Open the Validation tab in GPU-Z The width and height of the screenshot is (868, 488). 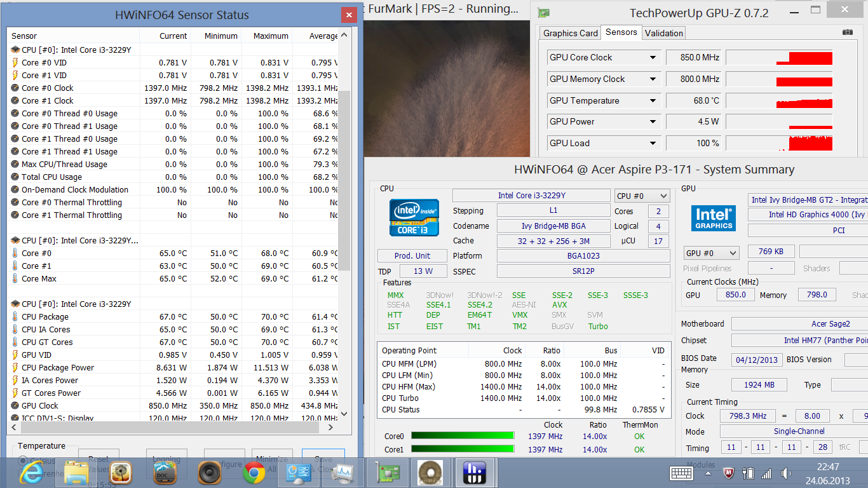[663, 33]
